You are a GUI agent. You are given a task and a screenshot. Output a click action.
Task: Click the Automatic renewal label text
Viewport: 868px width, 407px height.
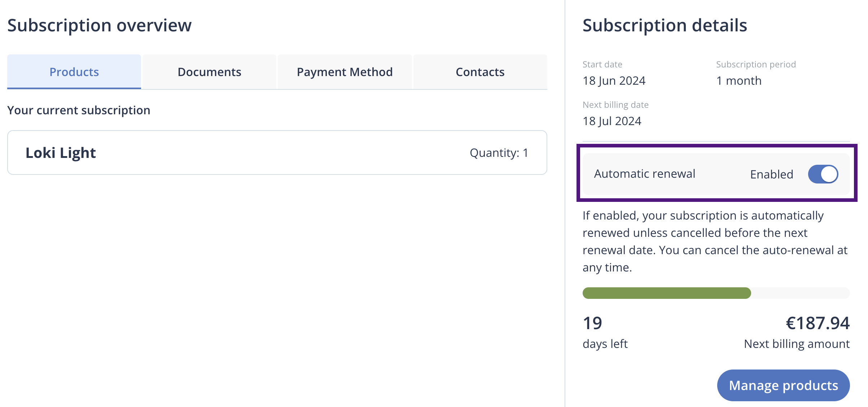click(644, 174)
